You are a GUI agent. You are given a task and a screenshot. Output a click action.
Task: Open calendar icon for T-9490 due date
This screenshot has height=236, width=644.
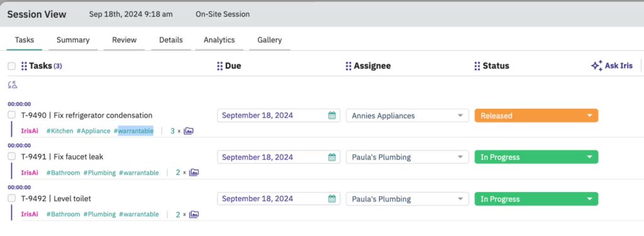pyautogui.click(x=332, y=116)
